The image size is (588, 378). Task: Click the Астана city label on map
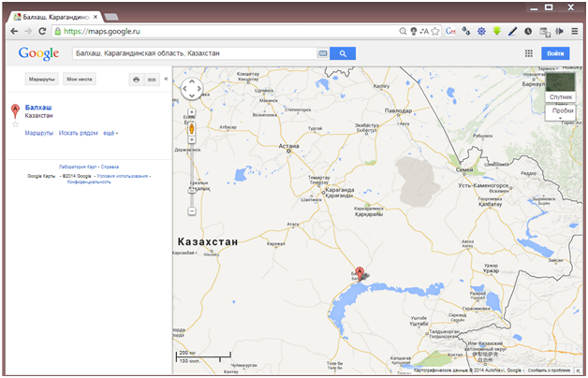click(x=288, y=146)
